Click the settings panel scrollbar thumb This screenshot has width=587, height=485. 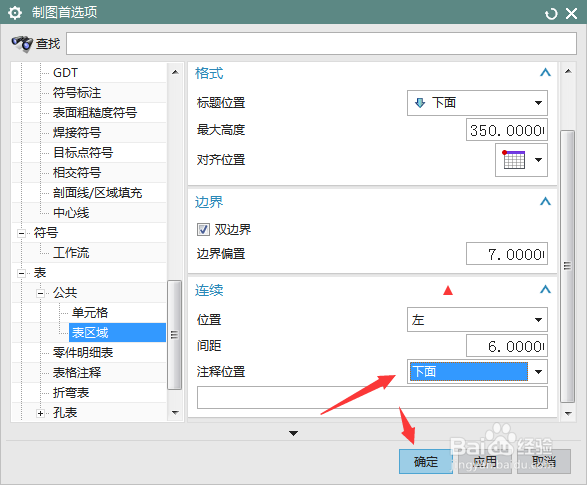pyautogui.click(x=568, y=266)
